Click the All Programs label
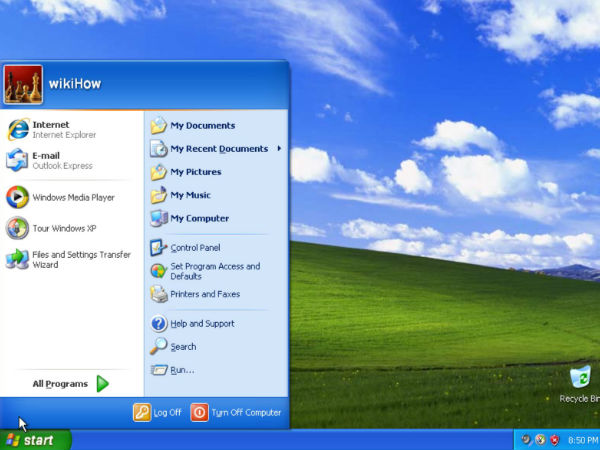 click(x=60, y=384)
